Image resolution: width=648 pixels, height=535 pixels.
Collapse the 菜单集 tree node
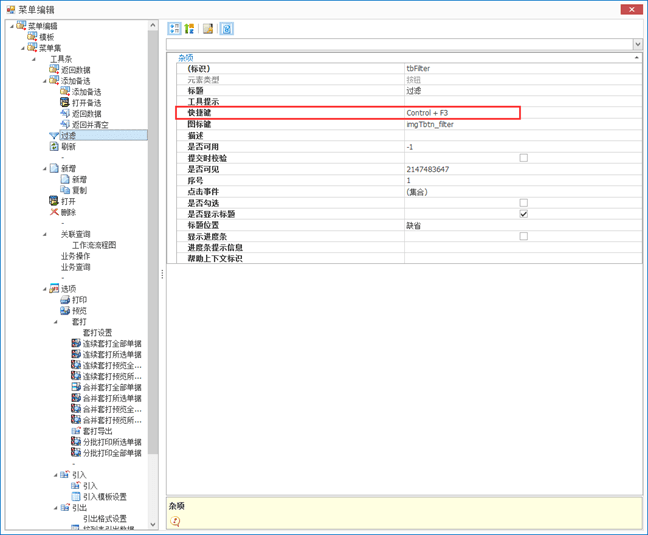(x=22, y=48)
